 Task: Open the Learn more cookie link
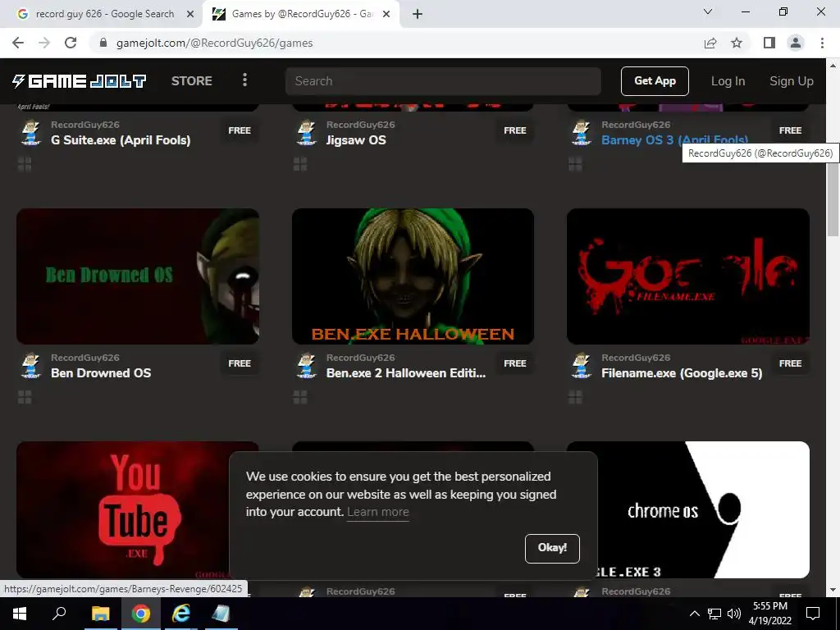(377, 512)
